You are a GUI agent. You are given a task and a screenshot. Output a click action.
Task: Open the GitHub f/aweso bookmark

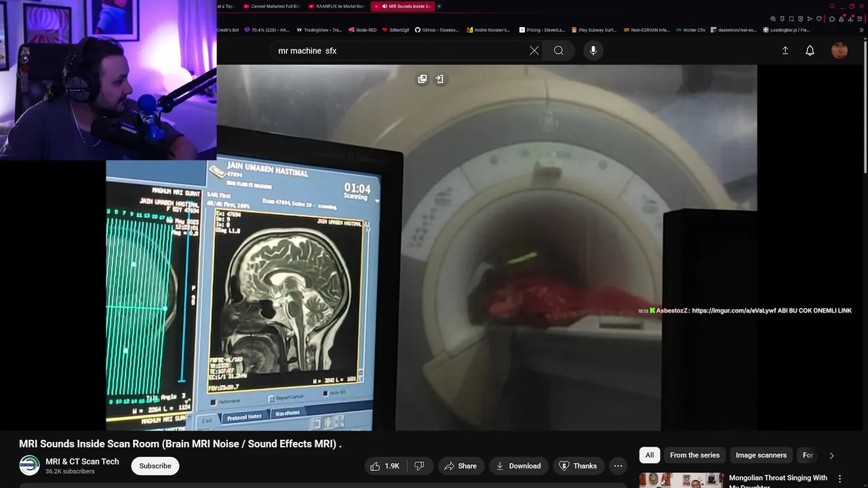[x=437, y=30]
